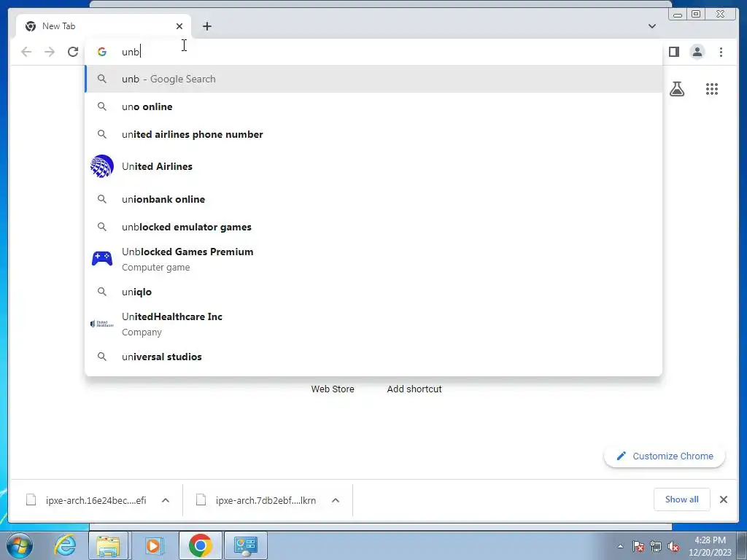Expand options for the ipxe-arch .efi download

tap(166, 500)
